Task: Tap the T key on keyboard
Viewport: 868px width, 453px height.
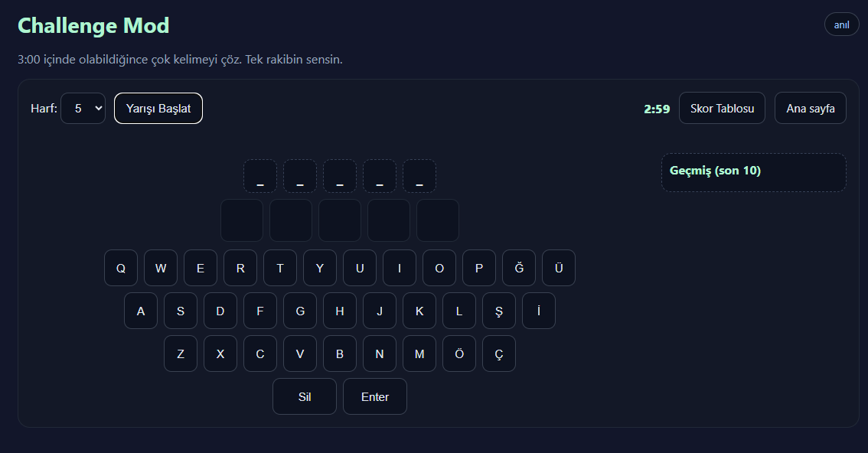Action: (x=280, y=269)
